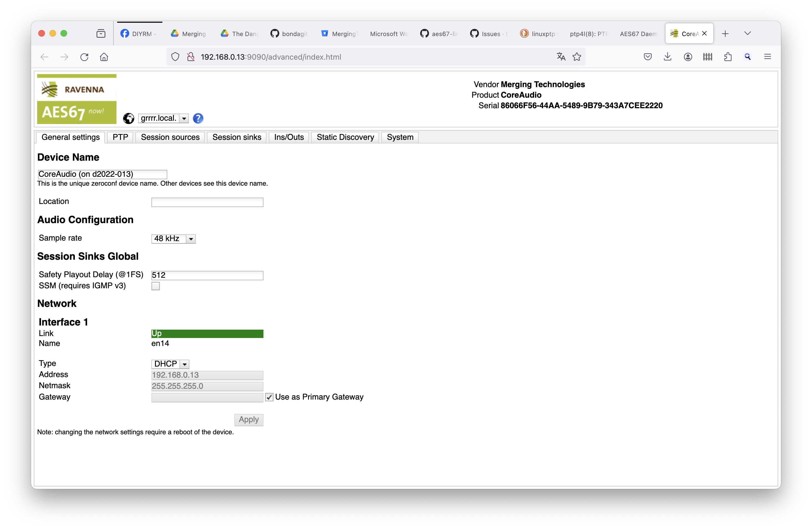Open the Firefox account icon
Image resolution: width=812 pixels, height=530 pixels.
click(x=687, y=57)
